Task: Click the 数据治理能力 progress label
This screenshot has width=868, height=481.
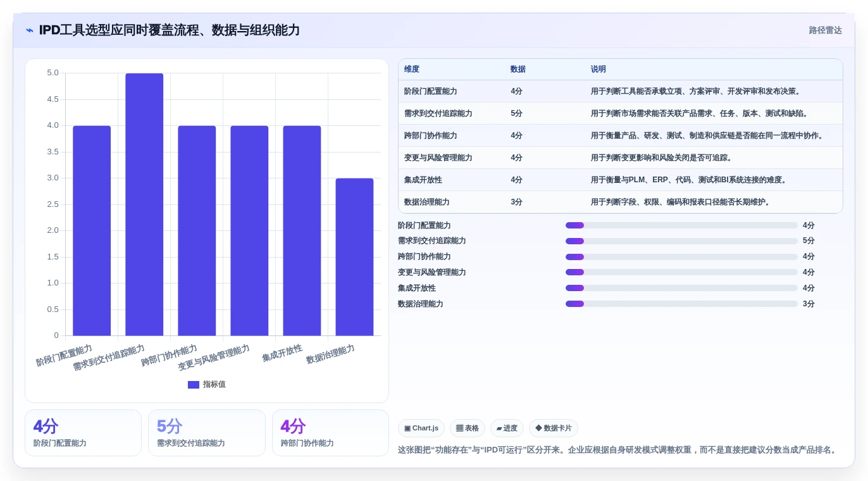Action: pos(421,304)
